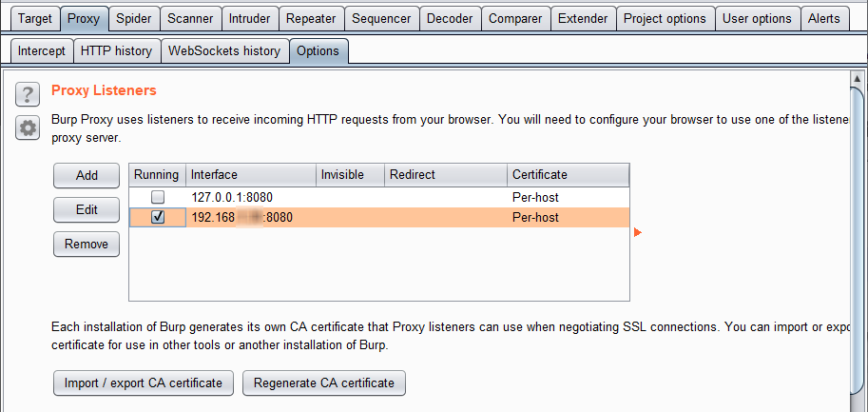Select the 192.168 :8080 interface cell
Image resolution: width=868 pixels, height=412 pixels.
251,218
